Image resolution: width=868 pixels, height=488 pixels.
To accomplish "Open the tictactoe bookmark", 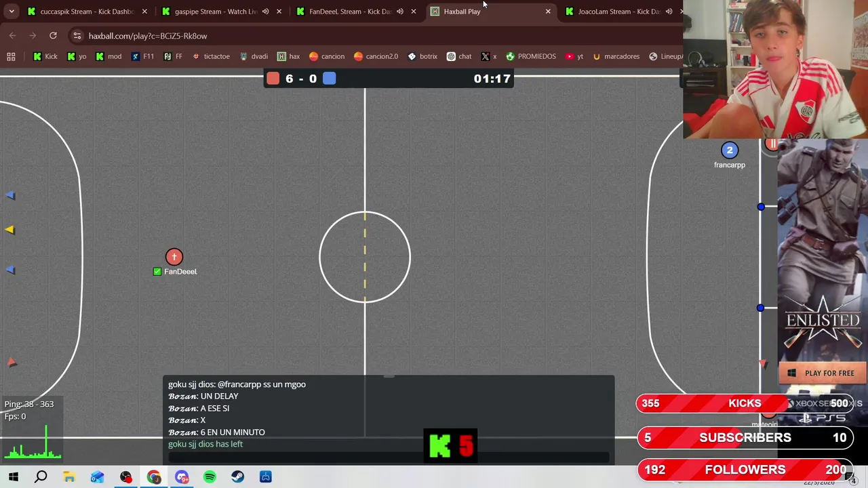I will click(x=211, y=56).
